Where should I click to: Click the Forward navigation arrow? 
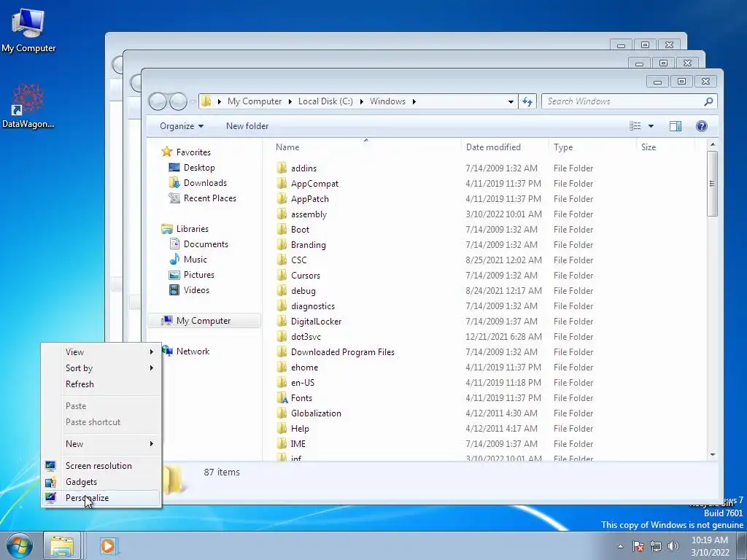(x=178, y=101)
